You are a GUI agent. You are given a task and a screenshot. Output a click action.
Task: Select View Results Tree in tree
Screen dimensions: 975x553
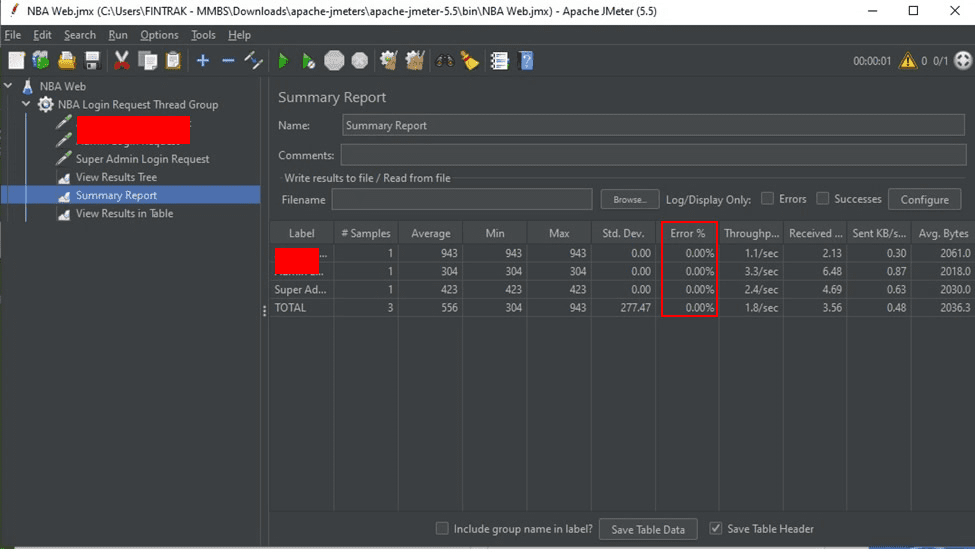116,177
